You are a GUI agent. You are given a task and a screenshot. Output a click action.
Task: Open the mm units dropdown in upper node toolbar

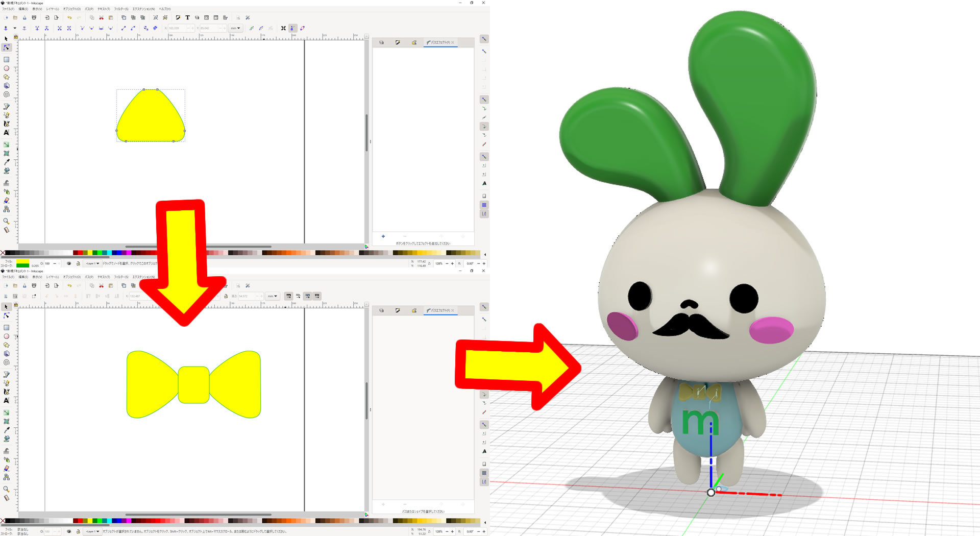235,28
